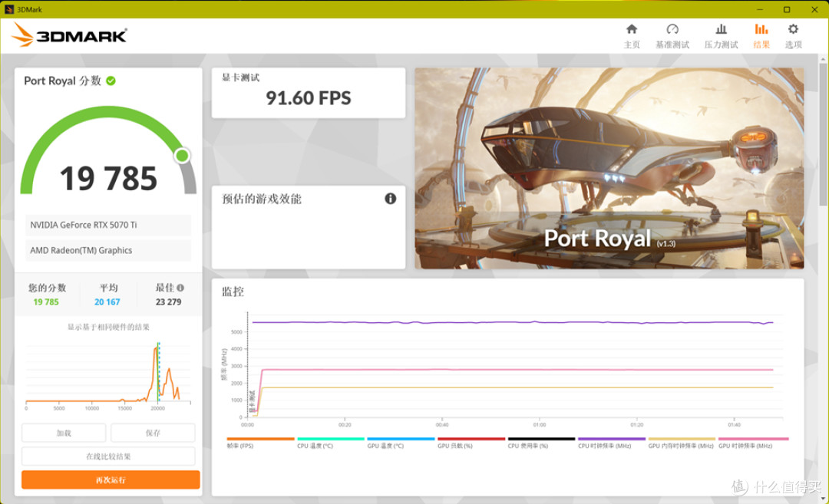The width and height of the screenshot is (829, 504).
Task: Toggle the GPU 内存时钟频率 (MHz) legend
Action: pyautogui.click(x=682, y=443)
